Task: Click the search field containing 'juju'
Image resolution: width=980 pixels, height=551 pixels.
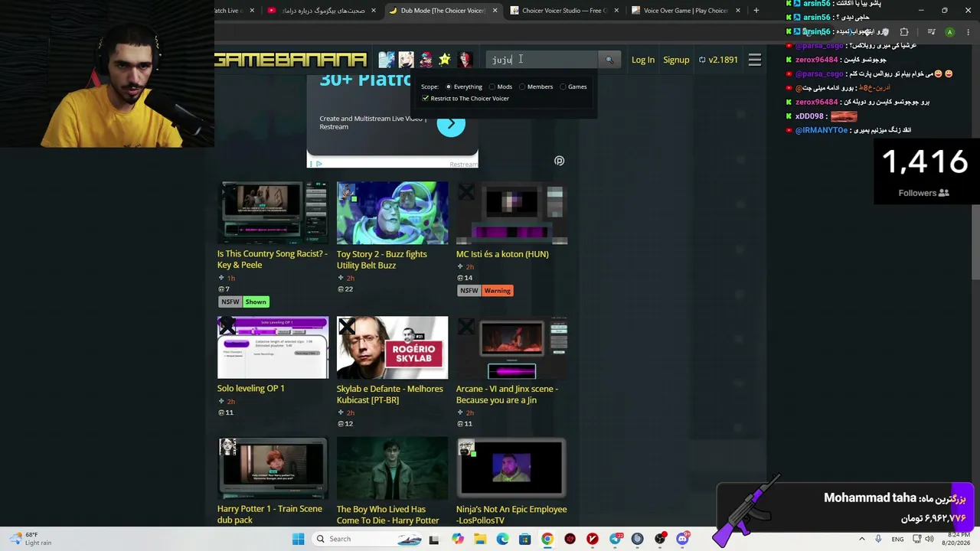Action: (541, 60)
